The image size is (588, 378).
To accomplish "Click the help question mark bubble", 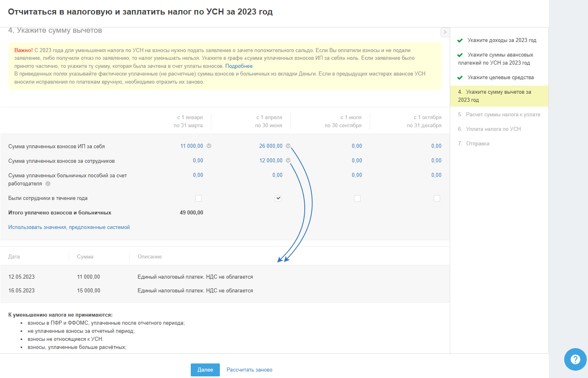I will tap(575, 359).
